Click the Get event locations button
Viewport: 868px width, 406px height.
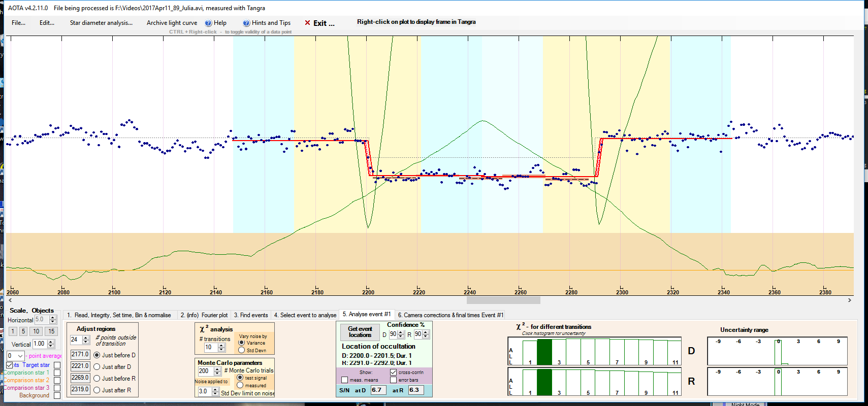[x=360, y=332]
